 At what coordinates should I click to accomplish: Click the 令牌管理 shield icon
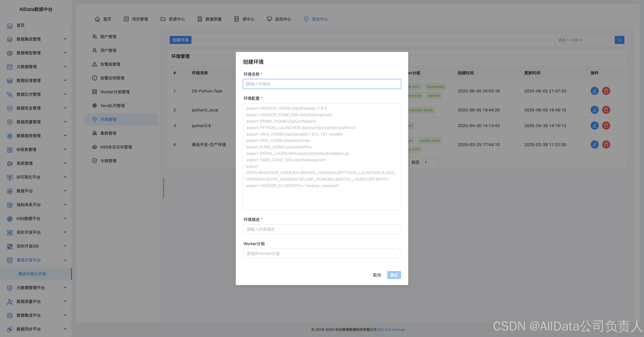click(x=94, y=161)
